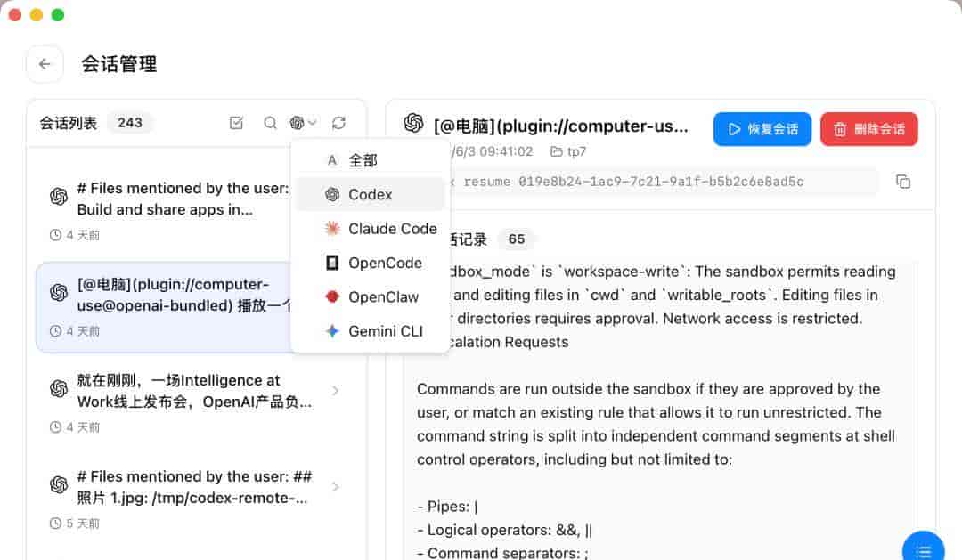
Task: Minimize the window with the yellow button
Action: click(x=37, y=15)
